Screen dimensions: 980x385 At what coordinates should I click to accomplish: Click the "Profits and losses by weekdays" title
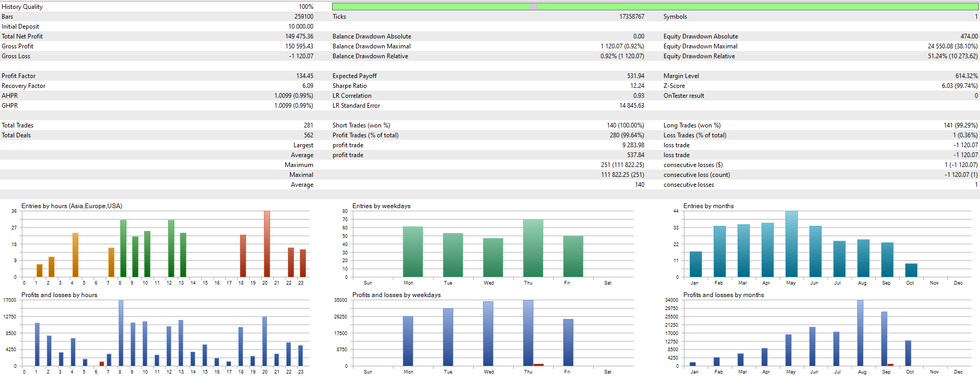coord(397,295)
